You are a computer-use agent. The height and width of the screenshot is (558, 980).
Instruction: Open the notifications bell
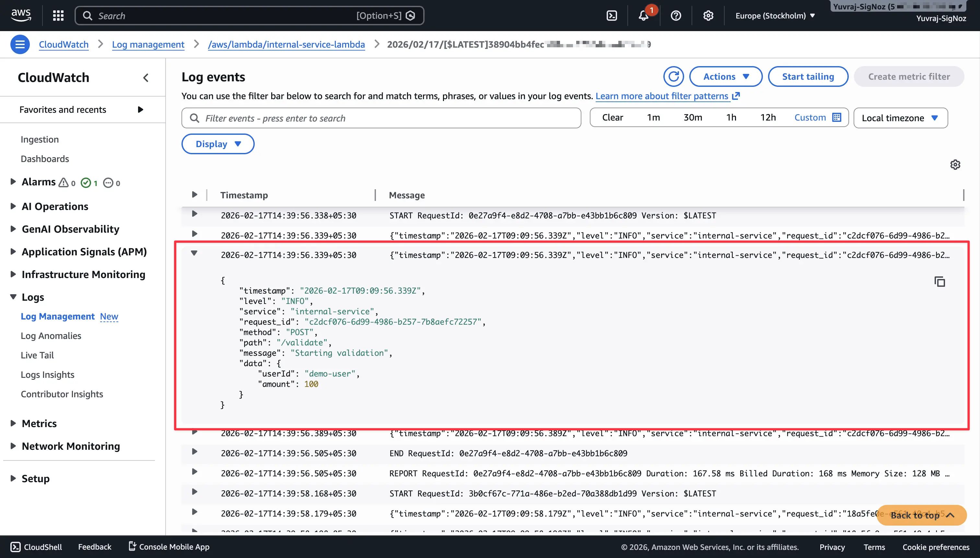[644, 16]
